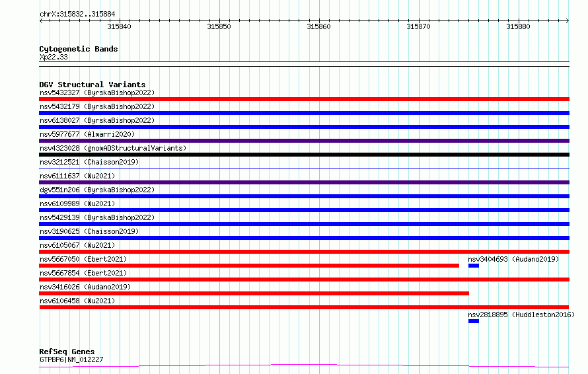588x374 pixels.
Task: Open nsv5667050 (Ebert2021) variant
Action: (83, 259)
